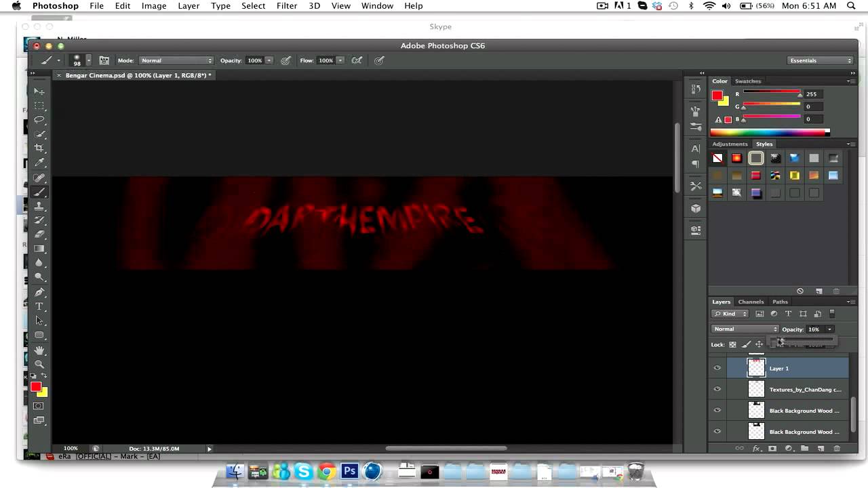Open the Image menu

(x=154, y=6)
